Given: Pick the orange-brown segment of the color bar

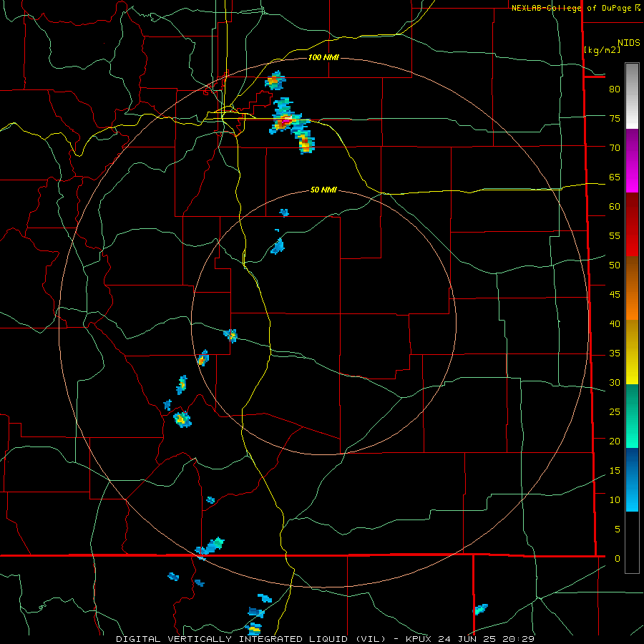Looking at the screenshot, I should tap(632, 288).
